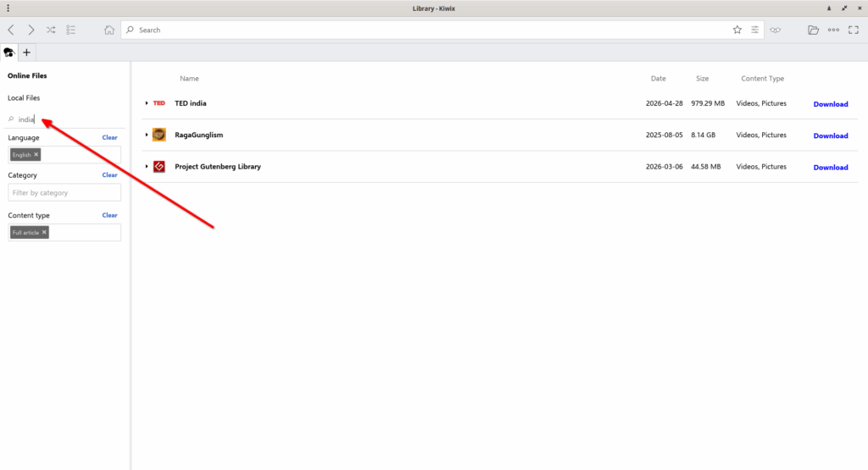The image size is (868, 470).
Task: Open file with the folder icon
Action: click(x=813, y=30)
